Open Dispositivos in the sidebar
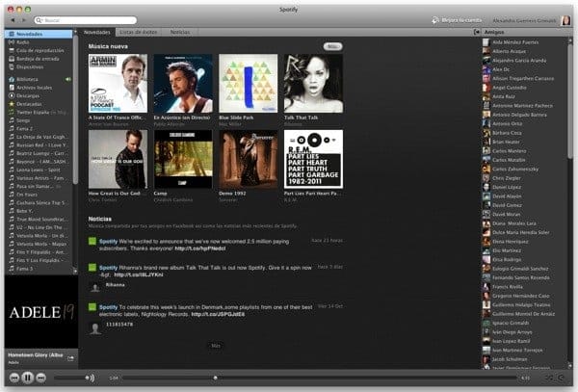This screenshot has width=578, height=392. 39,67
